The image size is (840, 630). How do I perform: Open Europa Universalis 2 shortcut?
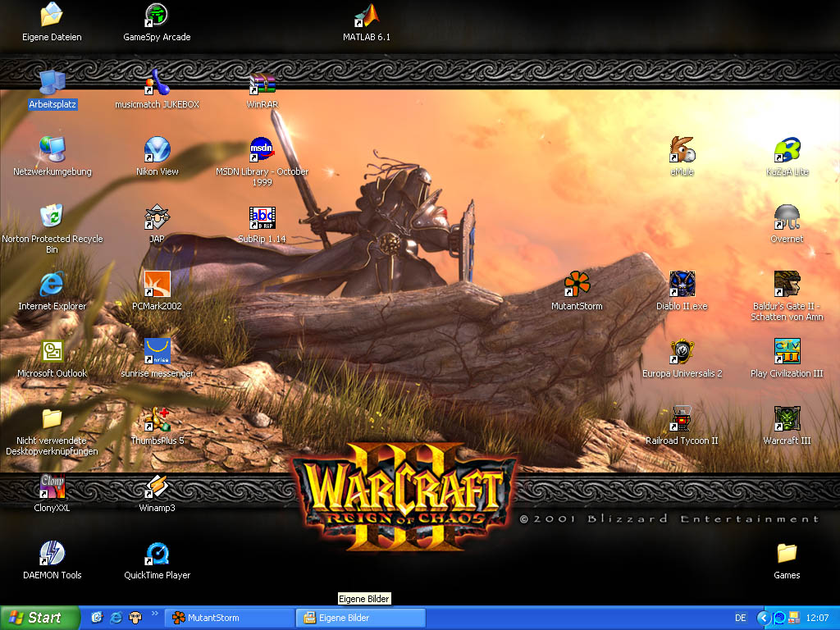pyautogui.click(x=682, y=351)
